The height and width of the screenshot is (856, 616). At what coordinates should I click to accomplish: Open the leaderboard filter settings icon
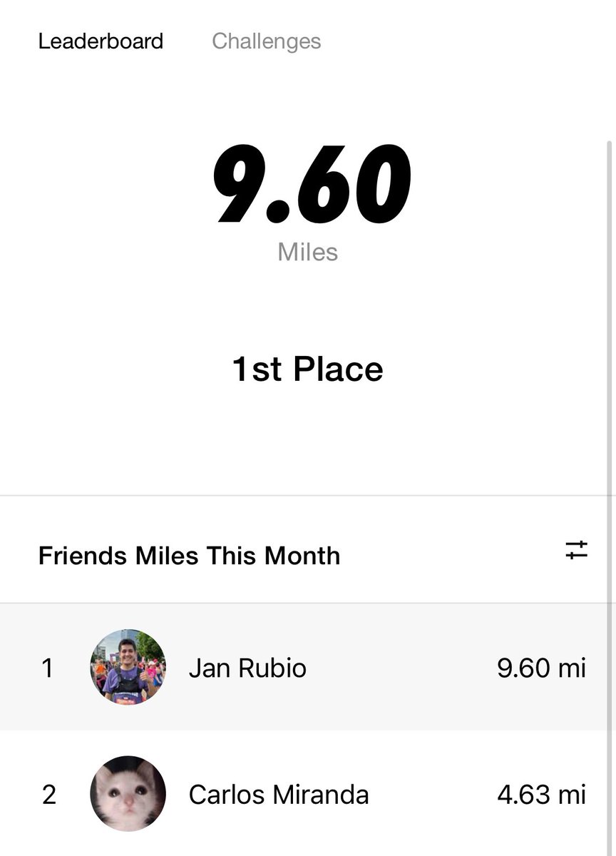tap(576, 550)
